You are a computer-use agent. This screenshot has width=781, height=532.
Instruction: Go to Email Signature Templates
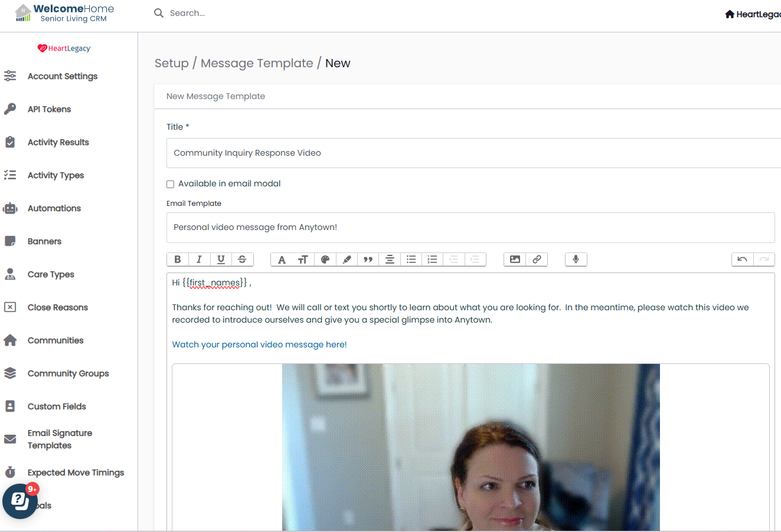click(60, 439)
